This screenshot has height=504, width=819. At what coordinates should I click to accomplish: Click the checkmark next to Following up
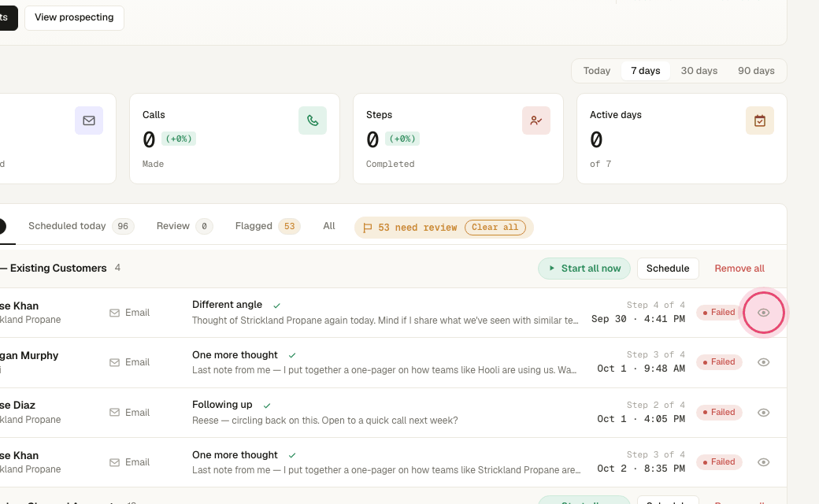(x=267, y=406)
